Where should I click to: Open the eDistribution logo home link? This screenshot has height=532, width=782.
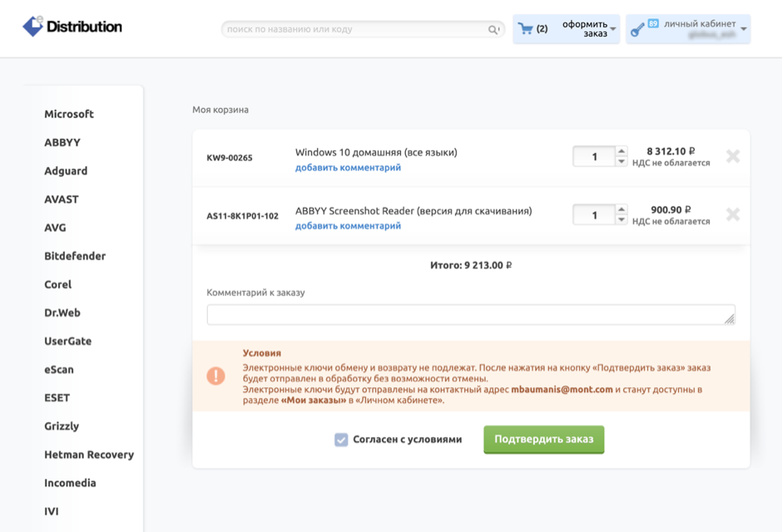(x=72, y=27)
